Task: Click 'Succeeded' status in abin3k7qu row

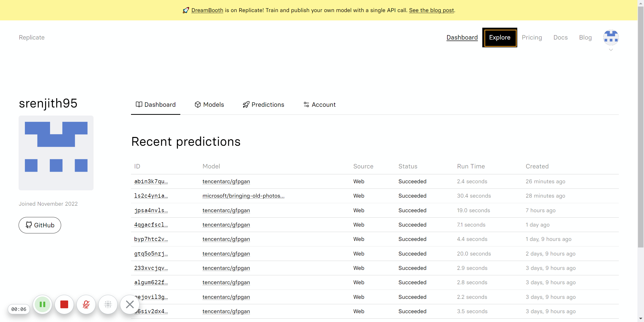Action: click(x=412, y=181)
